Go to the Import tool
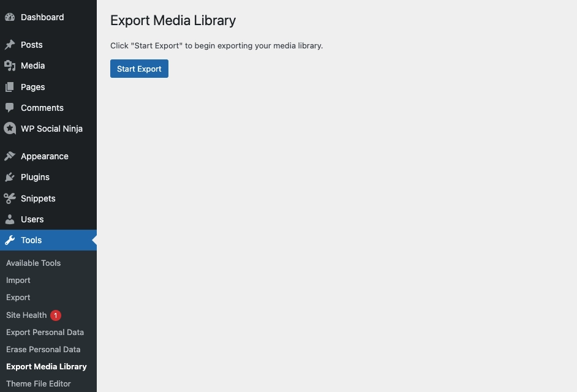This screenshot has width=577, height=392. click(x=18, y=280)
